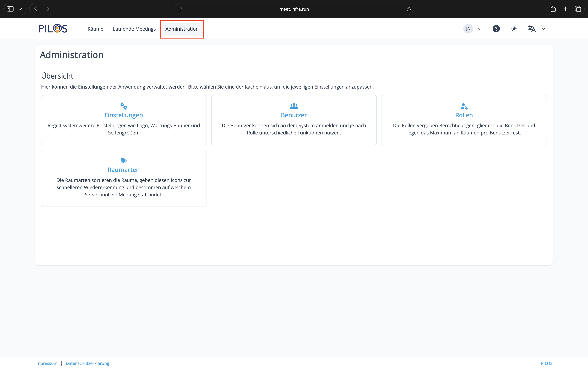Expand the language selection chevron
The height and width of the screenshot is (369, 588).
point(543,29)
